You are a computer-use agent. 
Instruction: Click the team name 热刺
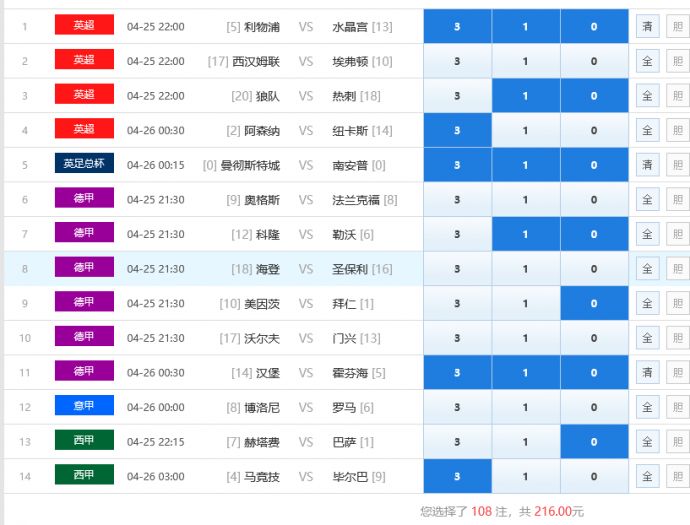(344, 96)
